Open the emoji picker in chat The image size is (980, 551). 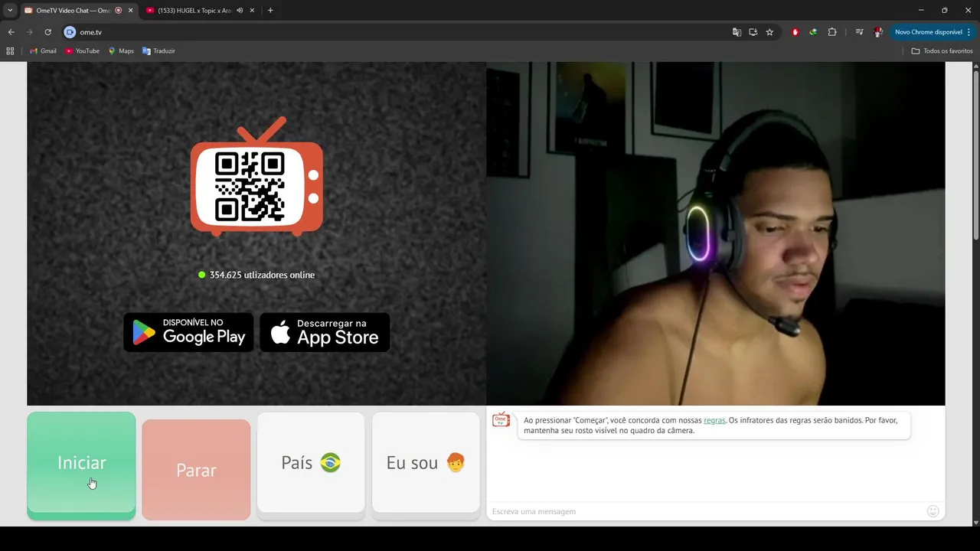(933, 511)
